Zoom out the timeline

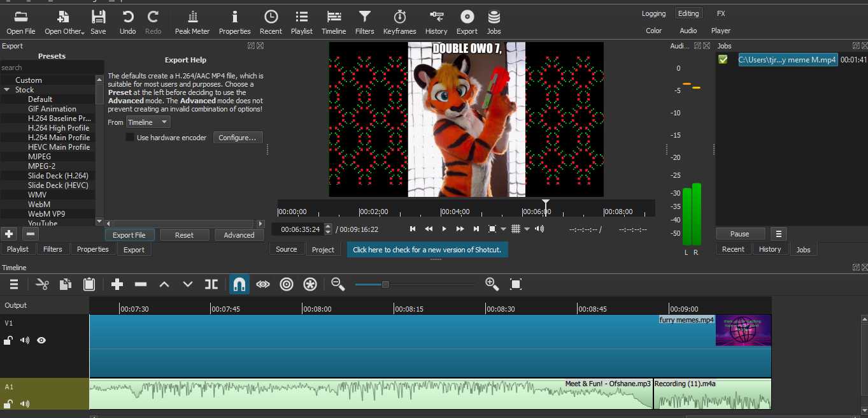click(x=338, y=285)
